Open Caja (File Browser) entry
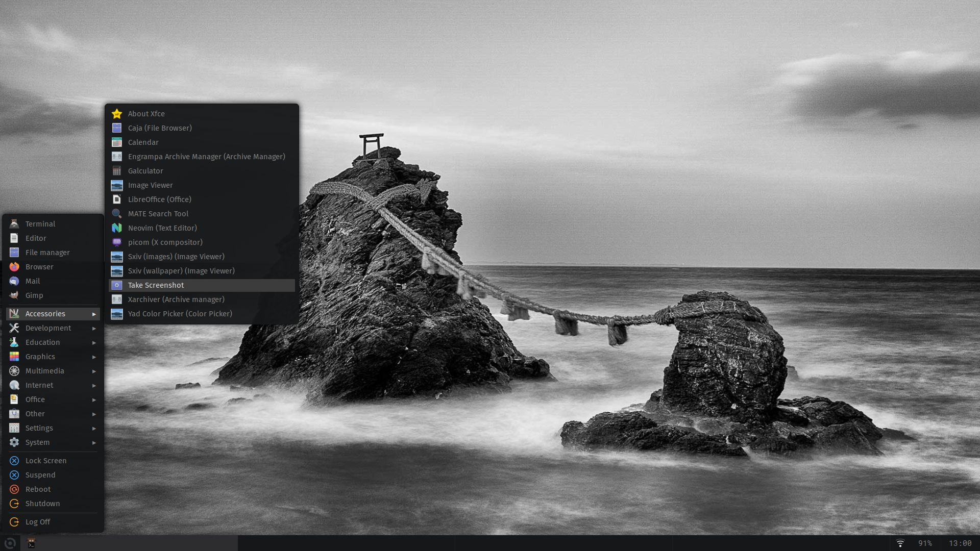 (202, 128)
